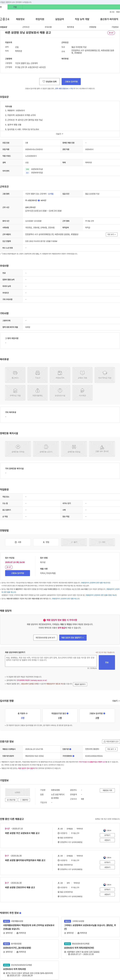Click the 주택자금 지원 benefit icon

point(15,393)
